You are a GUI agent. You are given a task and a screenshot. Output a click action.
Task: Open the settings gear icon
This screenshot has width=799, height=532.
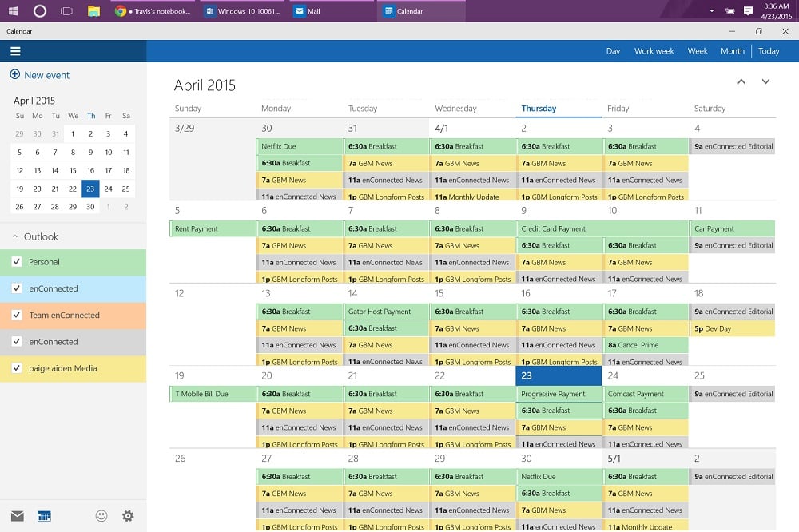[x=128, y=516]
